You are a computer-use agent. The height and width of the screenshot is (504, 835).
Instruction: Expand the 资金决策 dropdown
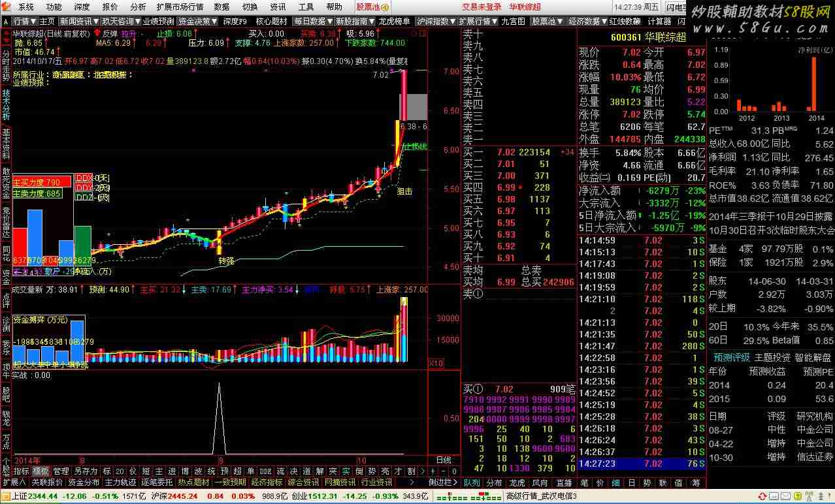pyautogui.click(x=199, y=22)
